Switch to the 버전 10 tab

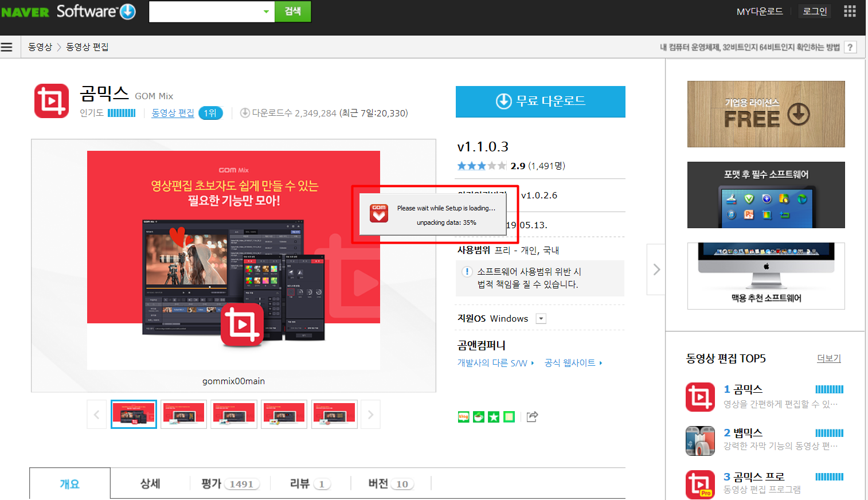point(390,484)
